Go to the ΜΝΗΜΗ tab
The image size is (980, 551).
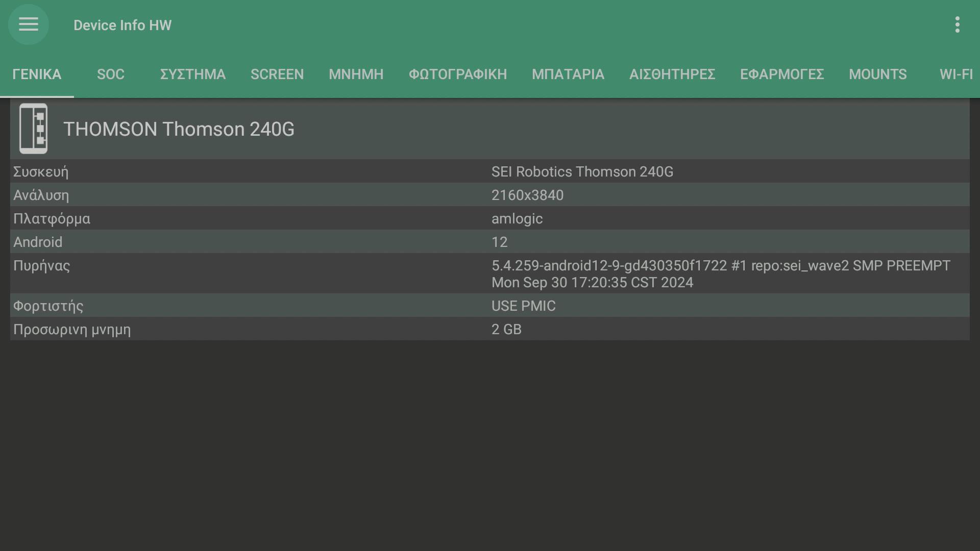point(356,74)
